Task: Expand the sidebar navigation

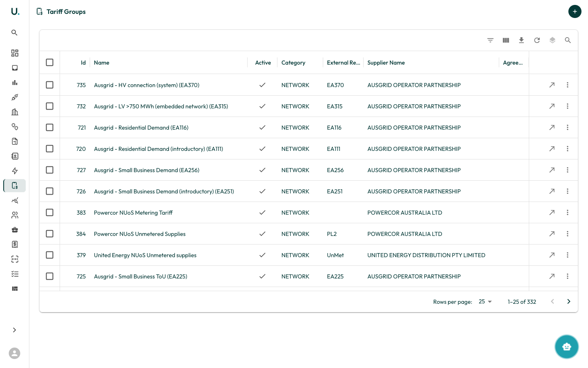Action: point(14,330)
